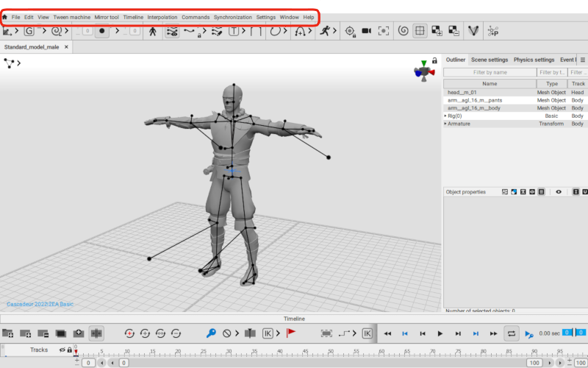Click the running figure icon in toolbar

click(323, 31)
